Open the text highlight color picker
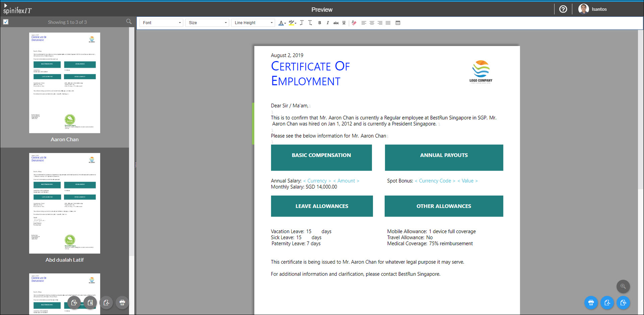The height and width of the screenshot is (315, 644). pyautogui.click(x=292, y=23)
